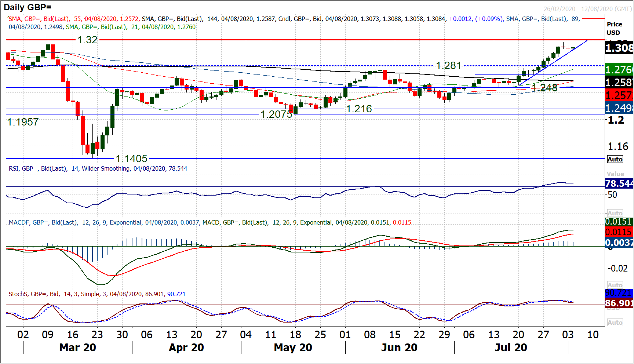634x364 pixels.
Task: Select the 1.216 level annotation
Action: pyautogui.click(x=359, y=109)
